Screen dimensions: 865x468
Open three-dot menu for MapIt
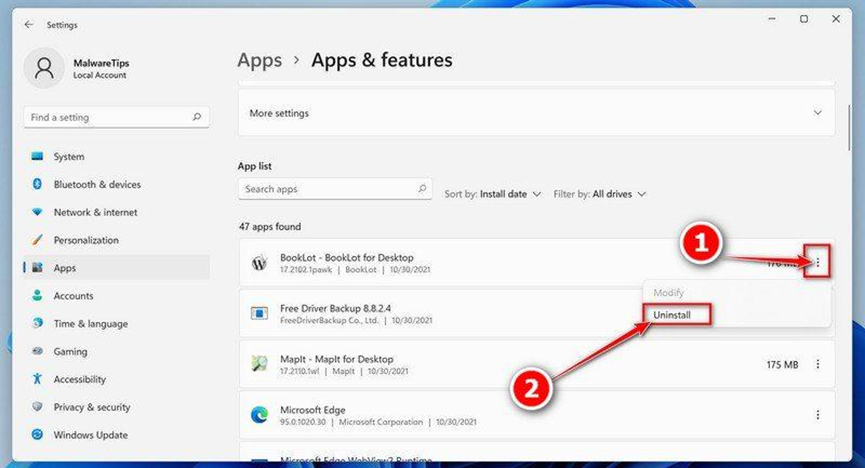818,364
